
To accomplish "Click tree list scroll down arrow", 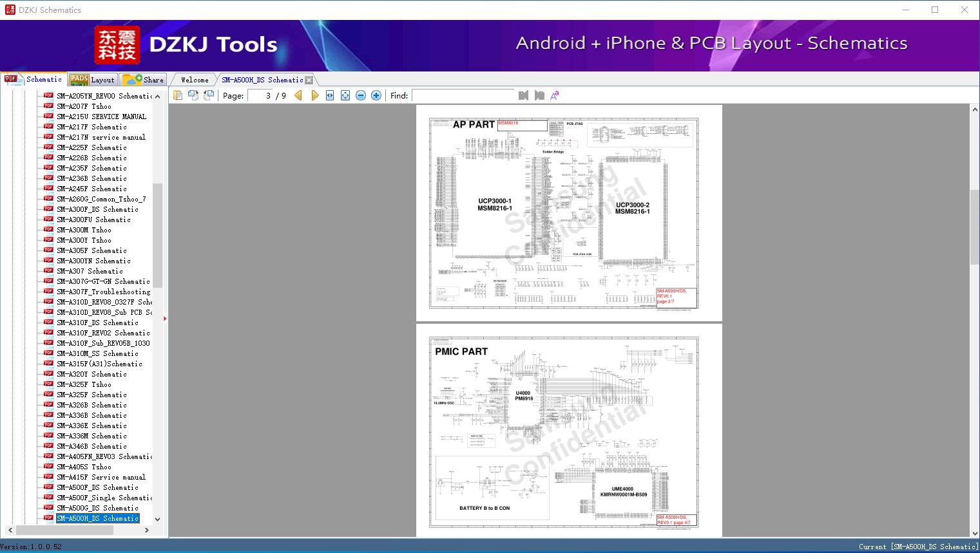I will [157, 519].
